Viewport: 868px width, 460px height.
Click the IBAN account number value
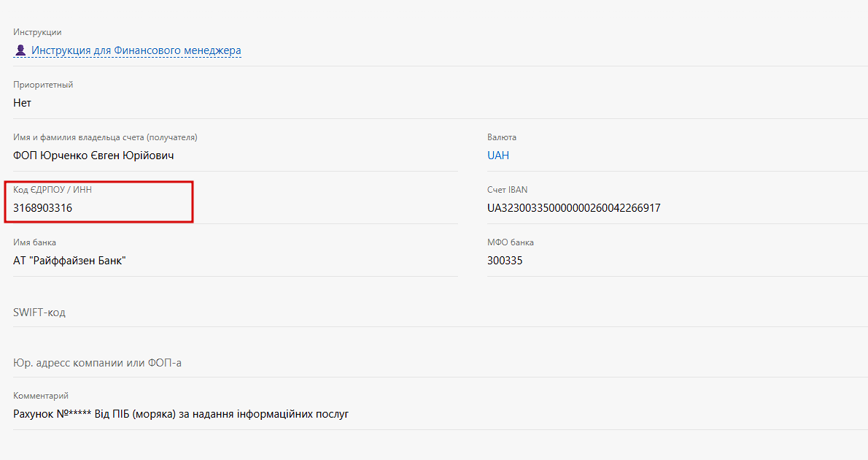coord(573,208)
